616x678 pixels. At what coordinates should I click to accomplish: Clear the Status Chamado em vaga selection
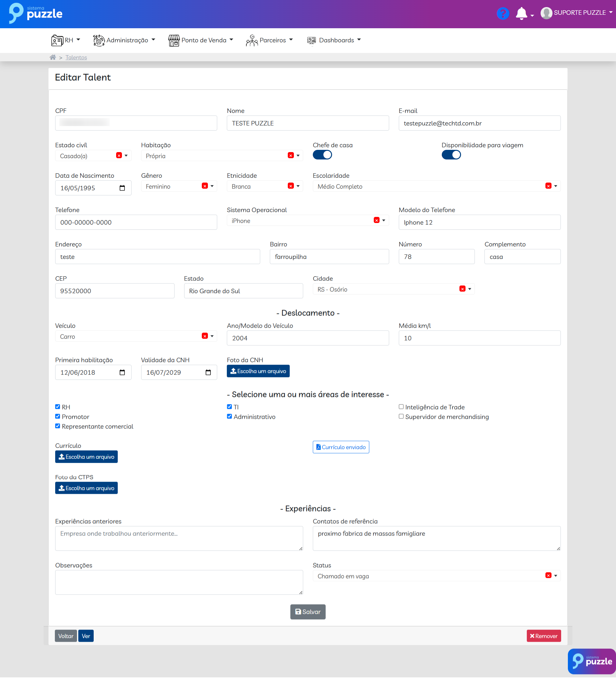click(x=548, y=575)
